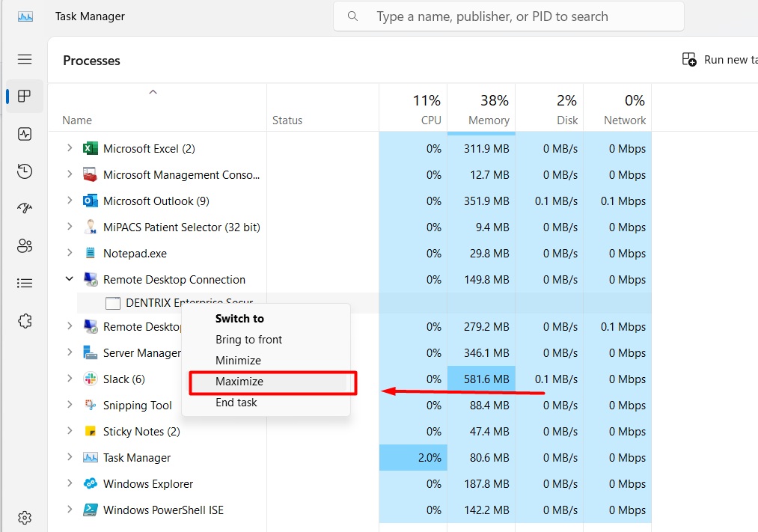
Task: Click the Microsoft Excel icon
Action: pos(91,149)
